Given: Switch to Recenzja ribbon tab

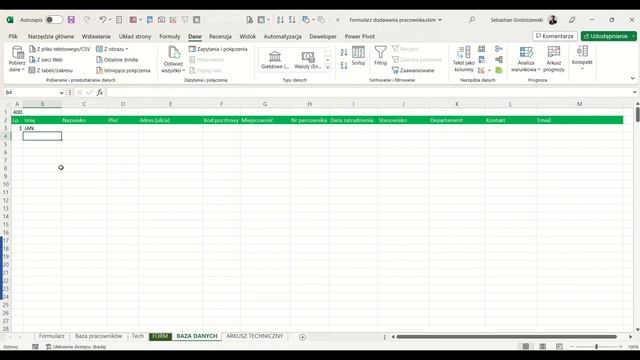Looking at the screenshot, I should tap(220, 36).
